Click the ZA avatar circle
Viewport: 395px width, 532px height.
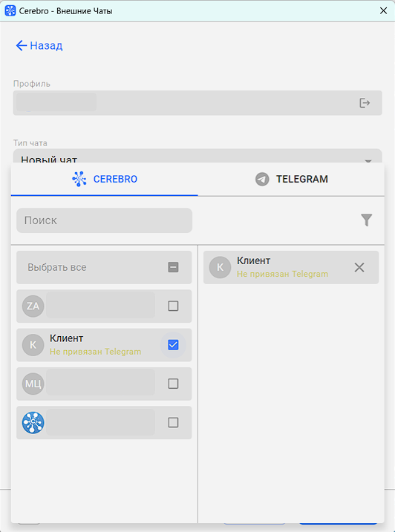click(x=33, y=306)
